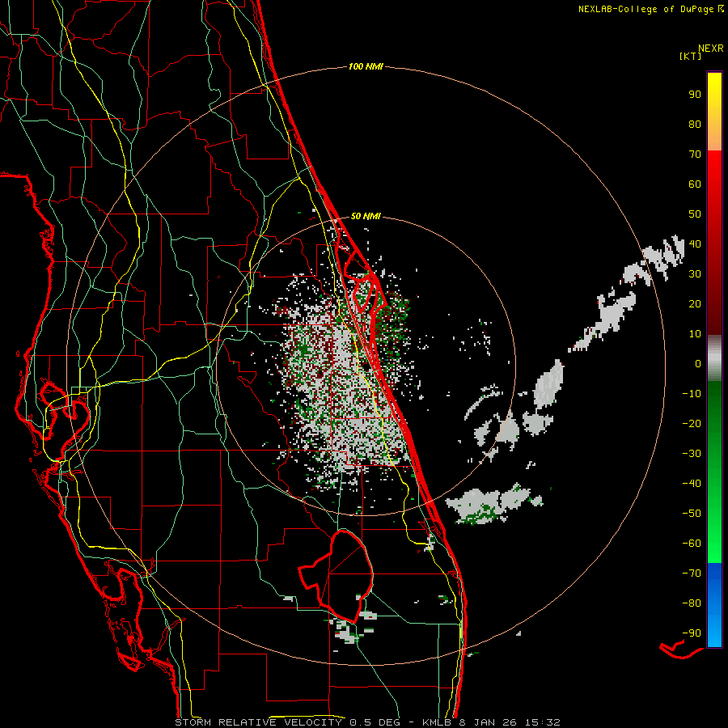Click the positive 50 knot scale value
This screenshot has width=728, height=728.
695,214
